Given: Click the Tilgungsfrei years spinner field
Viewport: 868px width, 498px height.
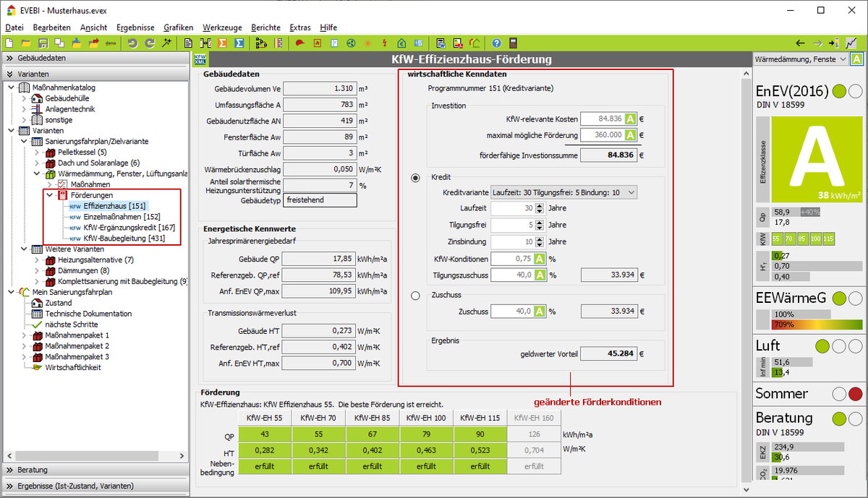Looking at the screenshot, I should (x=519, y=225).
